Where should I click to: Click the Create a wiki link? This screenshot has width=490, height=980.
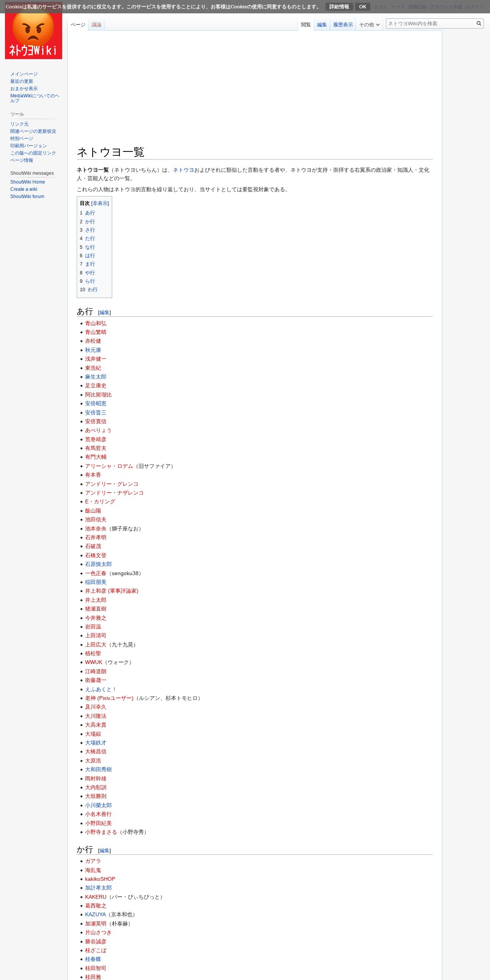pos(24,189)
